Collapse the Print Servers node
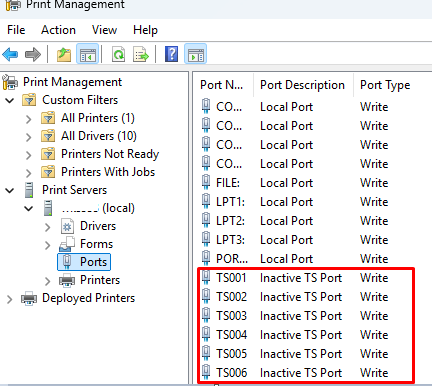 coord(10,191)
